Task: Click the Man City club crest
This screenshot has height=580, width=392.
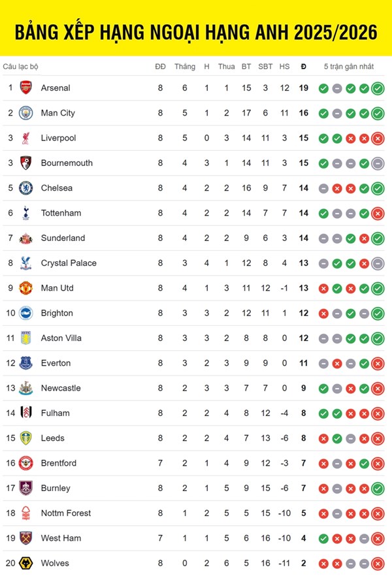Action: pos(25,113)
